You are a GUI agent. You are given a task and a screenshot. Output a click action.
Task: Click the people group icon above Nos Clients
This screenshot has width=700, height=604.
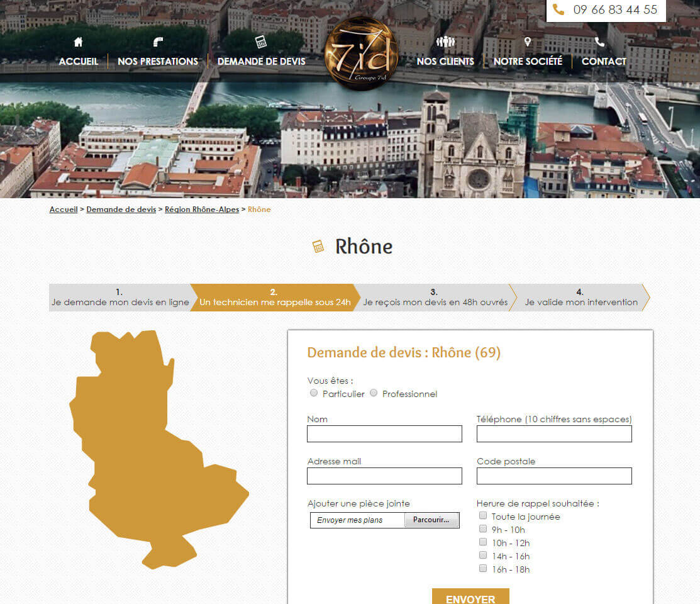click(x=445, y=42)
